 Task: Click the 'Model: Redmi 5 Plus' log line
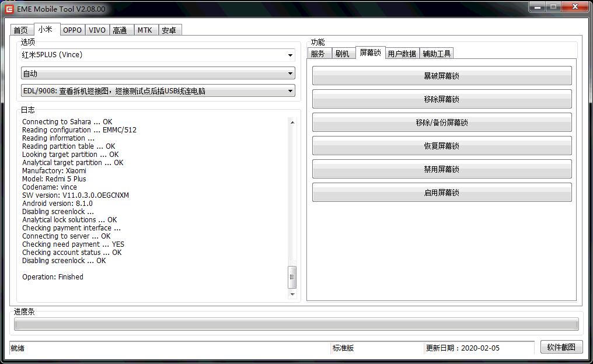(54, 178)
